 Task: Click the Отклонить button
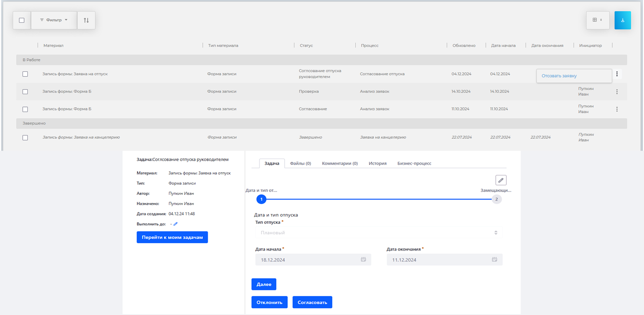click(269, 302)
